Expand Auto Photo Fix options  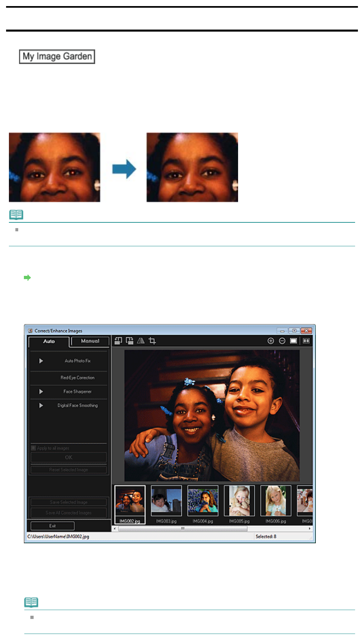pos(41,361)
